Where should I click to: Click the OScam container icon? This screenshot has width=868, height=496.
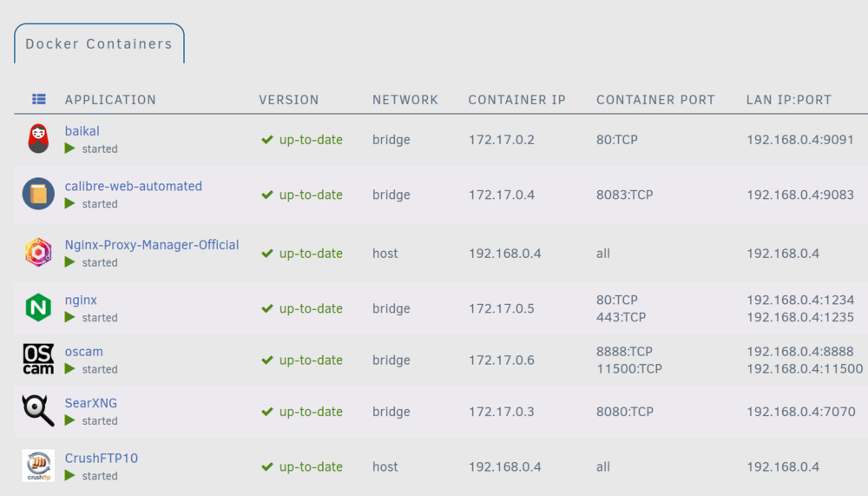38,359
